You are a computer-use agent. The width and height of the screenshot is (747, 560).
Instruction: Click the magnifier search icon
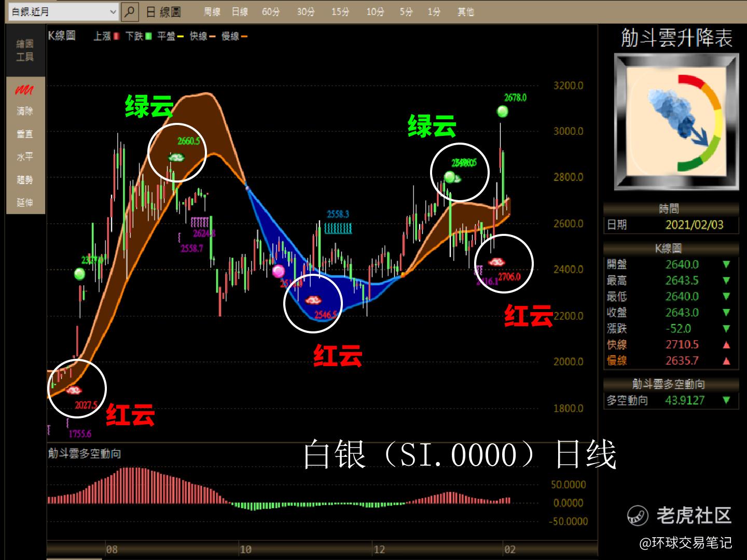[x=130, y=11]
